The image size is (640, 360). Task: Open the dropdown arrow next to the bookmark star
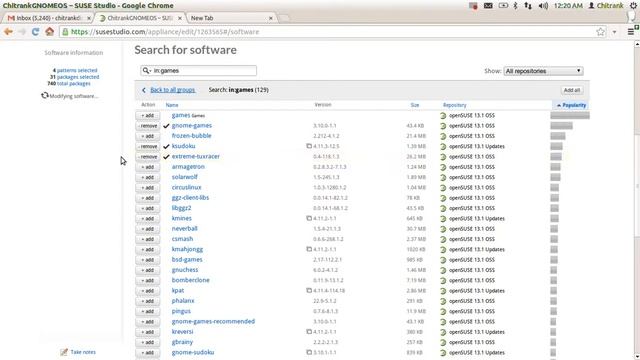tap(614, 32)
